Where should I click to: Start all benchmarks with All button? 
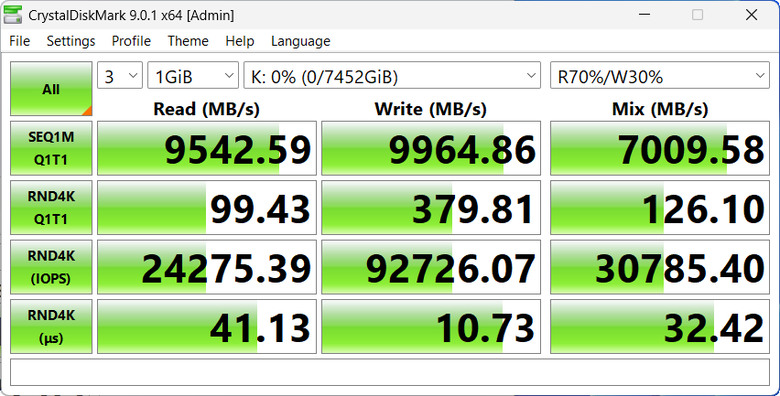[51, 89]
